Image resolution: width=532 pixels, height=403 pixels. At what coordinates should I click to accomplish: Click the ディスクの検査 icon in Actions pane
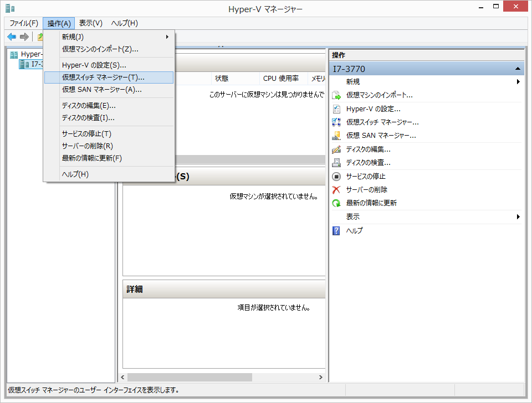[336, 163]
